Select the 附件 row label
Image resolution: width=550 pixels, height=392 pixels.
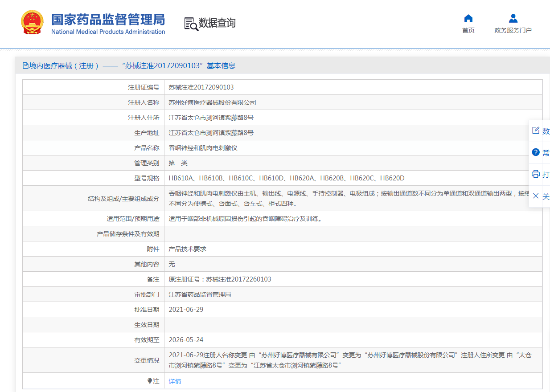pos(153,249)
